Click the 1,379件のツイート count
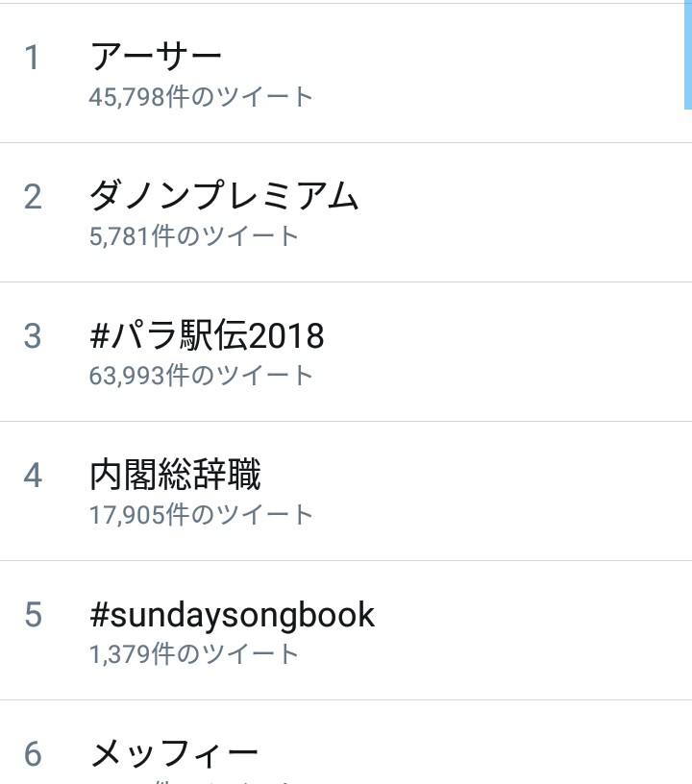The image size is (692, 784). tap(194, 654)
